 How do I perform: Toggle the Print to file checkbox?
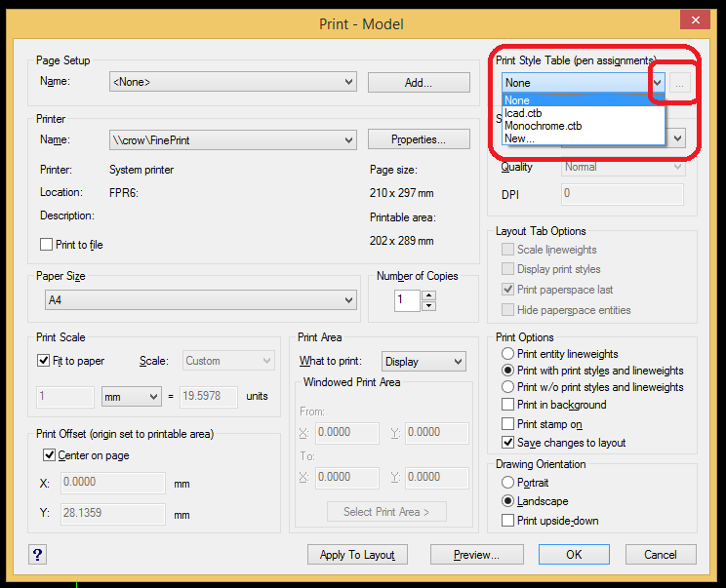coord(46,244)
